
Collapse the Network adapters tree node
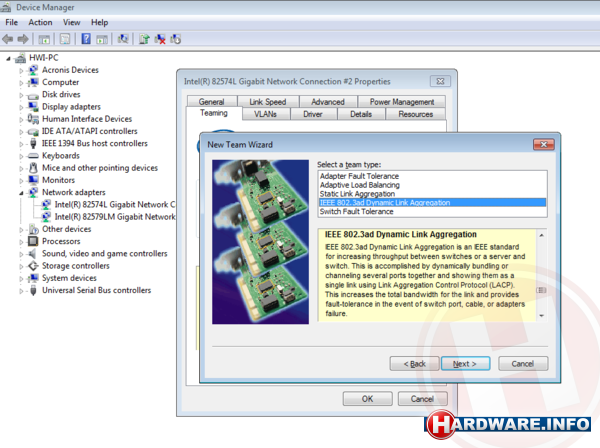(21, 193)
